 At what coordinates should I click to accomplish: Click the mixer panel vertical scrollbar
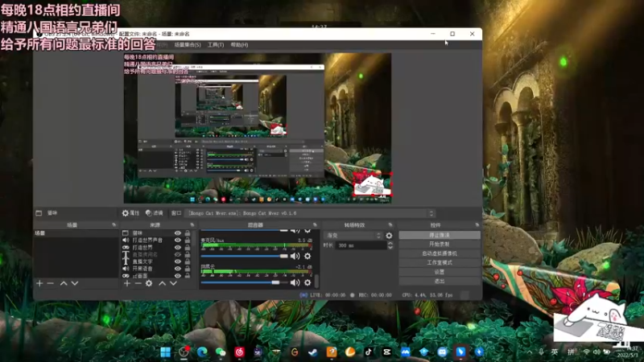coord(316,281)
